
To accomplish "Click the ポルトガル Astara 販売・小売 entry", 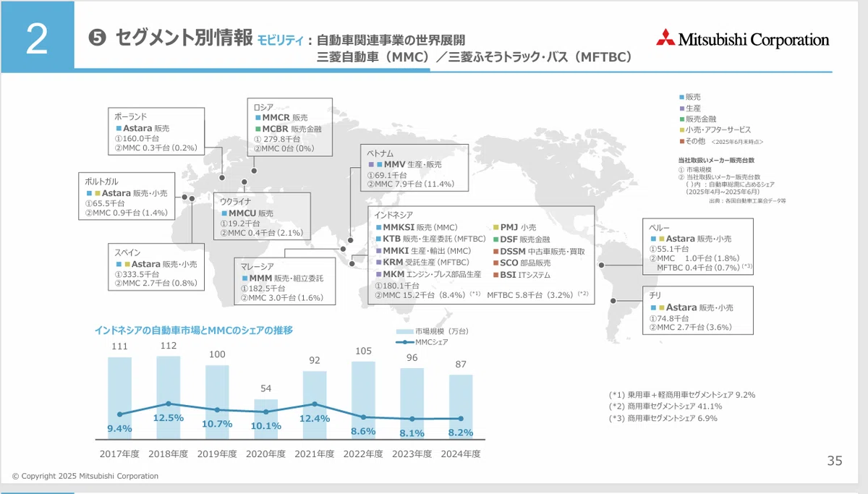I will [127, 193].
